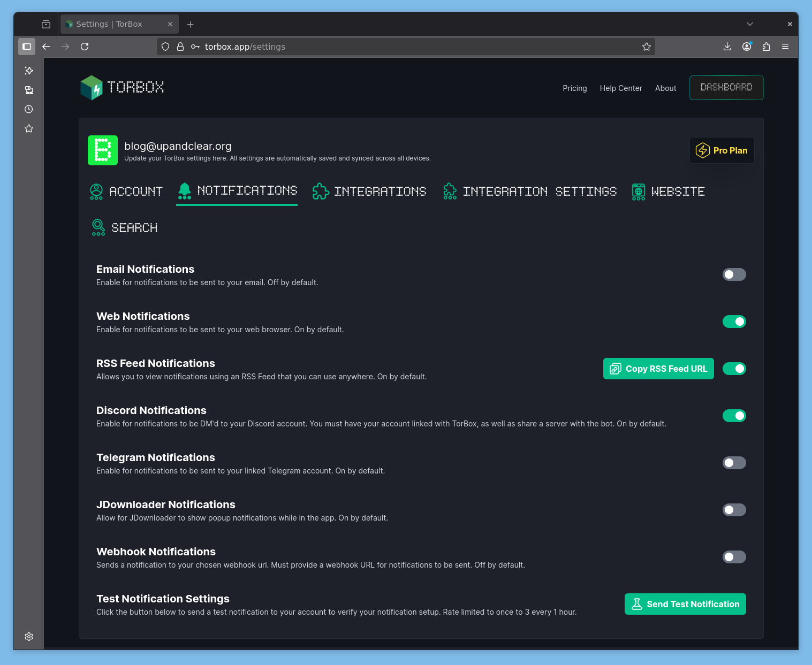Screen dimensions: 812x665
Task: Open the Search settings tab
Action: pyautogui.click(x=124, y=228)
